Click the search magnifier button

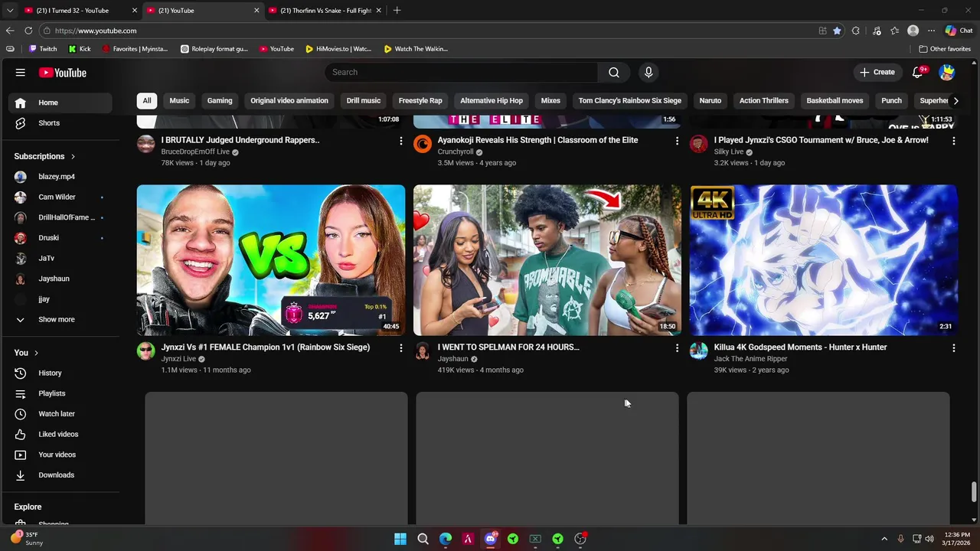(614, 72)
